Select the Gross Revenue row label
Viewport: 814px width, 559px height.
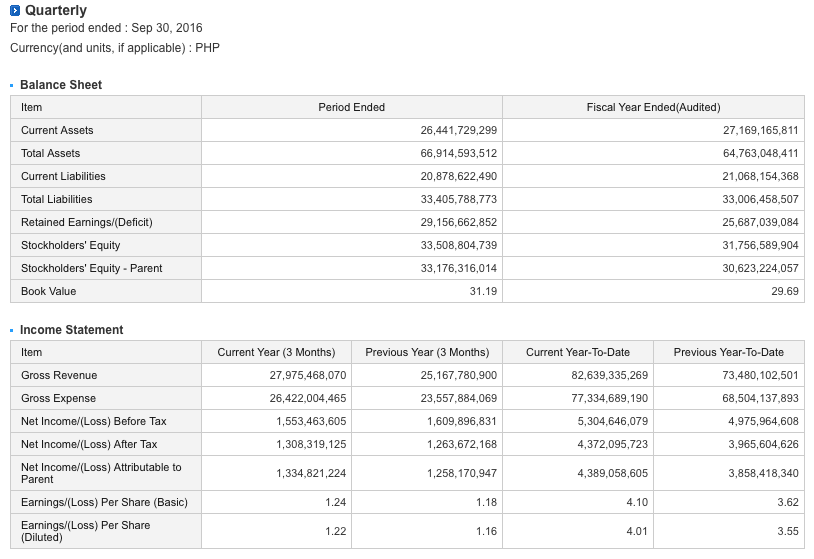(x=59, y=375)
